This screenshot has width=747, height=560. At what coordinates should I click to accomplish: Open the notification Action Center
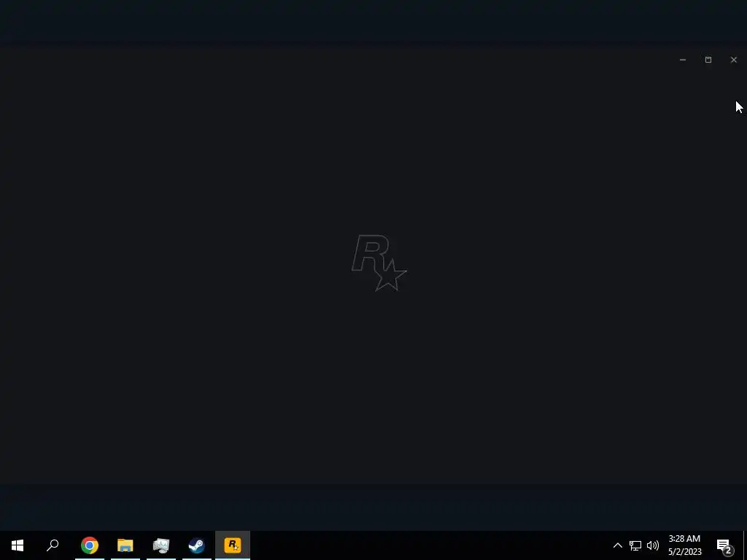724,545
